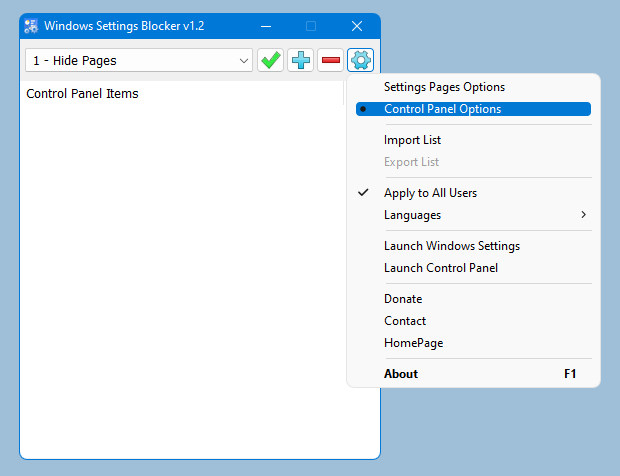Image resolution: width=620 pixels, height=476 pixels.
Task: Open the Contact menu entry
Action: [x=405, y=321]
